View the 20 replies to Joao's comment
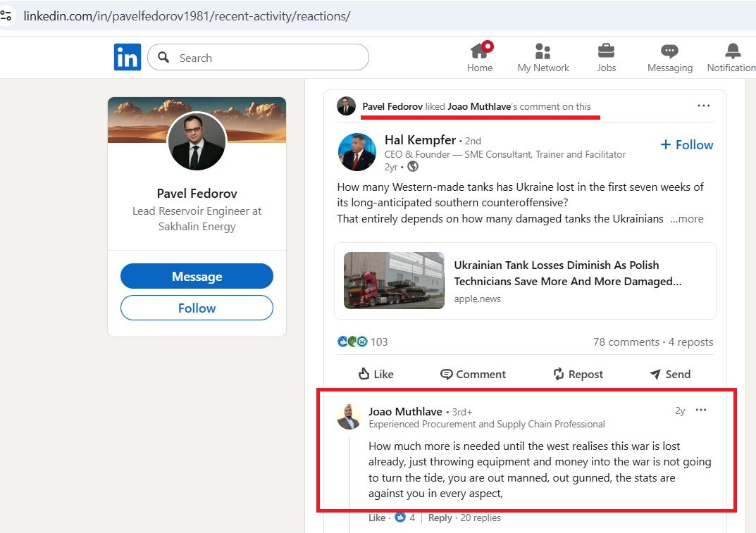 pyautogui.click(x=481, y=518)
